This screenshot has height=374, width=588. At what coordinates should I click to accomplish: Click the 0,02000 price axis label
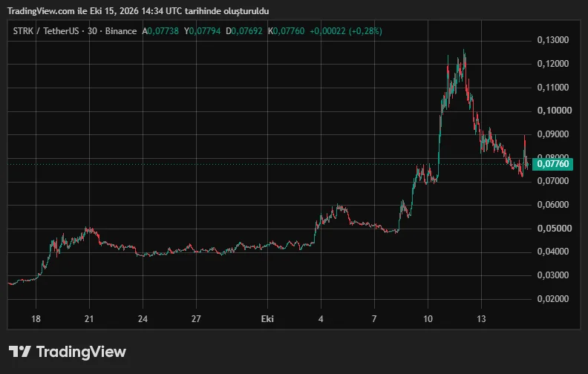click(553, 299)
